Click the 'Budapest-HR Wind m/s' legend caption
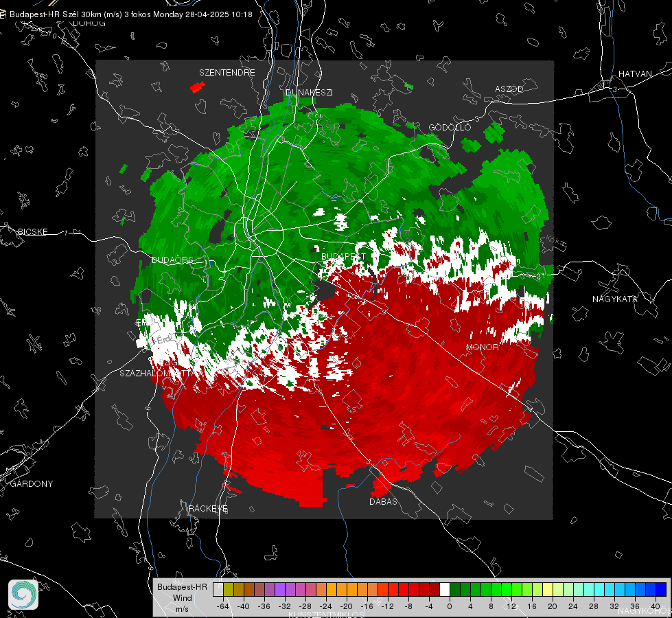Viewport: 672px width, 618px height. [x=182, y=598]
